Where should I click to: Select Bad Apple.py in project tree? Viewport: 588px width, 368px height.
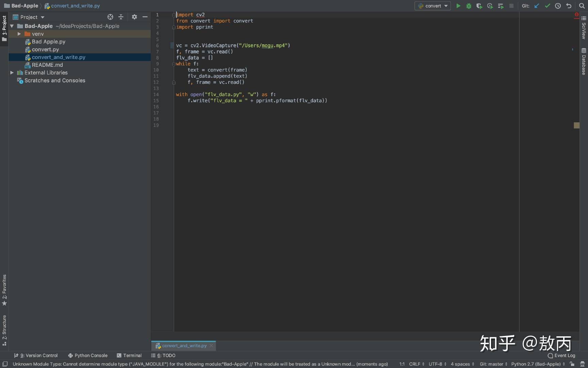tap(48, 42)
